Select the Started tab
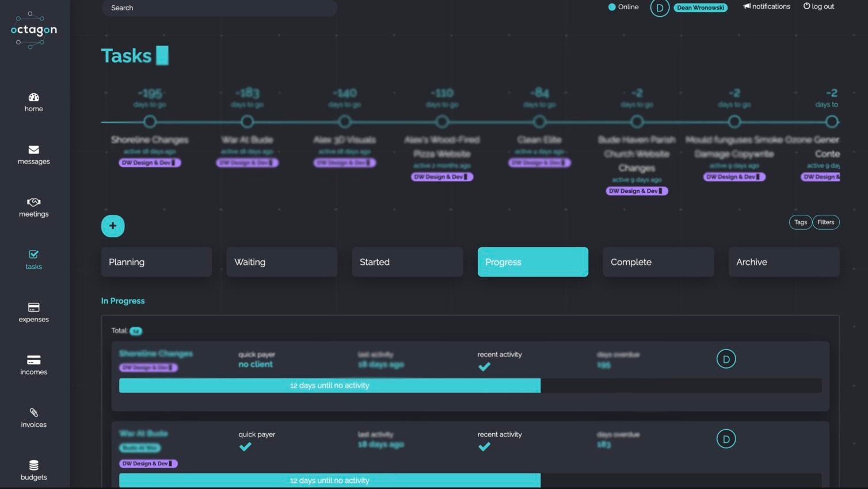Viewport: 868px width, 489px height. (408, 262)
